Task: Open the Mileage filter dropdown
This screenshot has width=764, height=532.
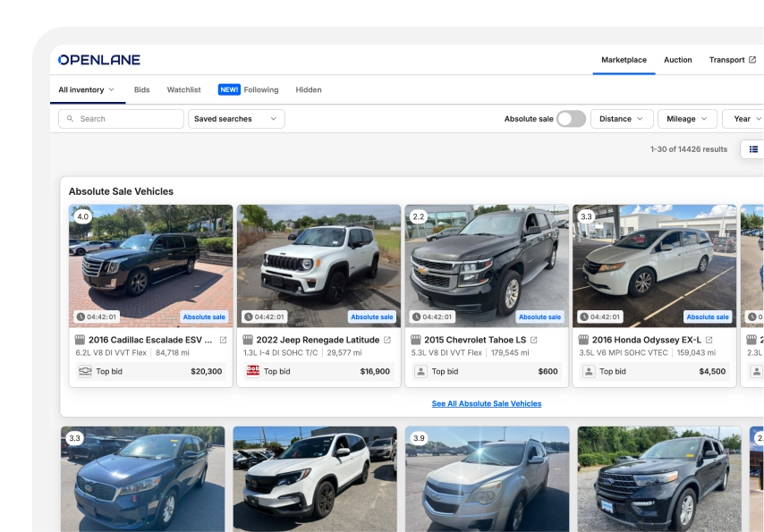Action: click(687, 119)
